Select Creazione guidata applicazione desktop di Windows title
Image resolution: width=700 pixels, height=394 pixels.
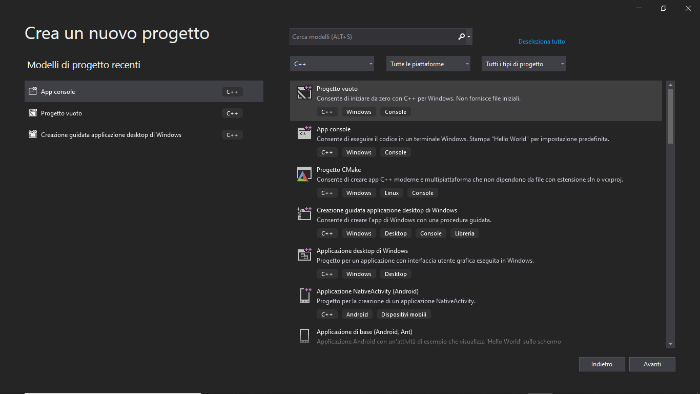[387, 210]
